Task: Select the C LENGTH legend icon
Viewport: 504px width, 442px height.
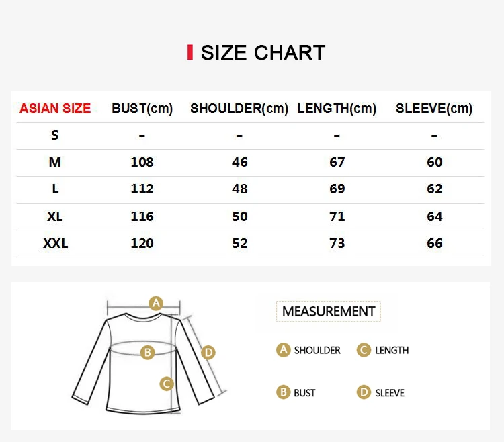Action: tap(364, 350)
